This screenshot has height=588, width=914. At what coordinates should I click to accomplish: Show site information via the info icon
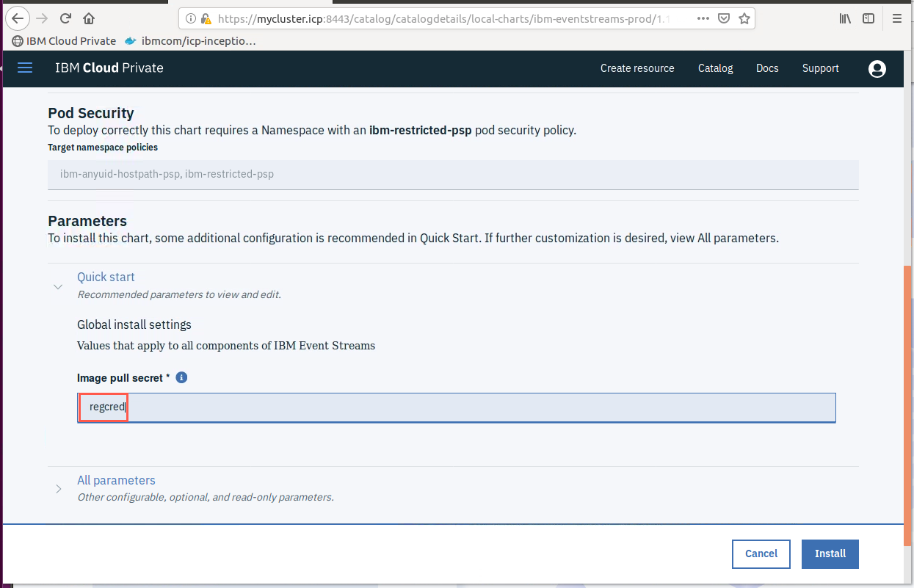click(190, 18)
